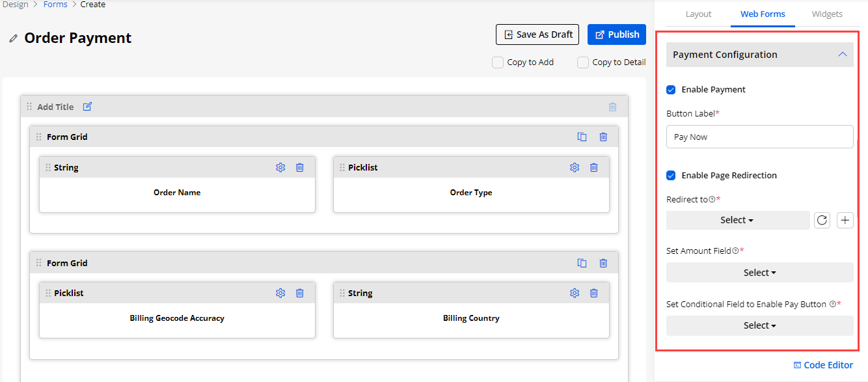Switch to the Widgets tab
The height and width of the screenshot is (382, 868).
click(827, 14)
